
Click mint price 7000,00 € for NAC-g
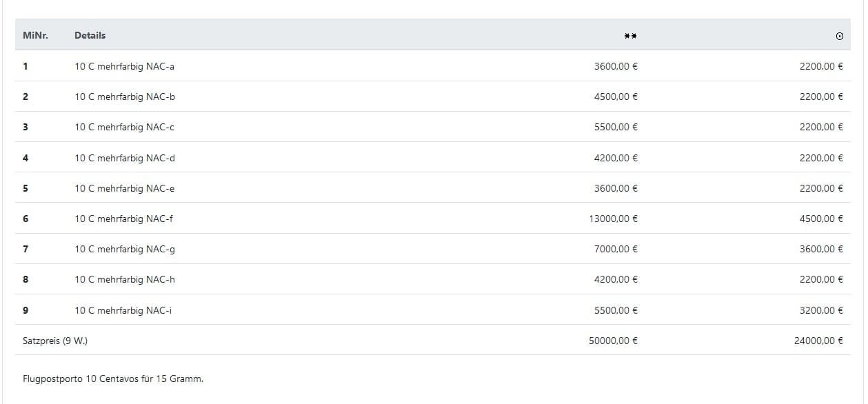616,249
